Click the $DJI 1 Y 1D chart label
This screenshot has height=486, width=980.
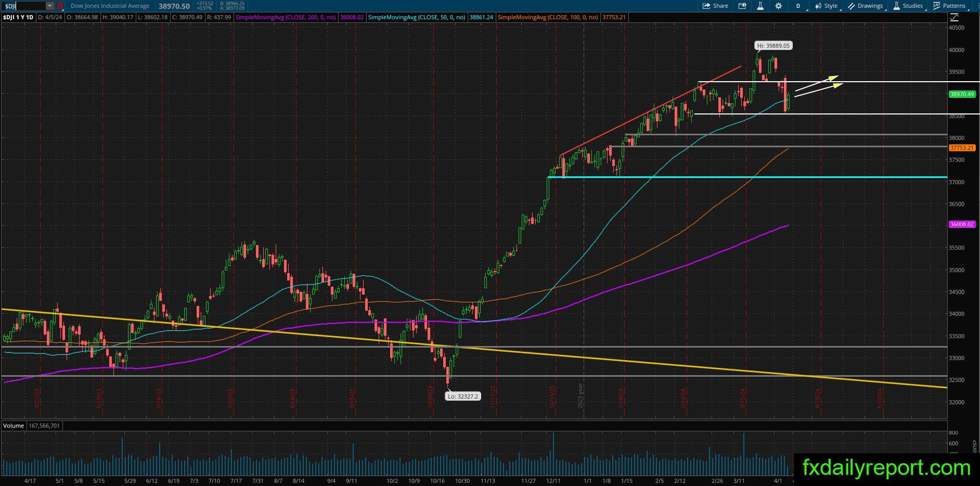coord(18,17)
